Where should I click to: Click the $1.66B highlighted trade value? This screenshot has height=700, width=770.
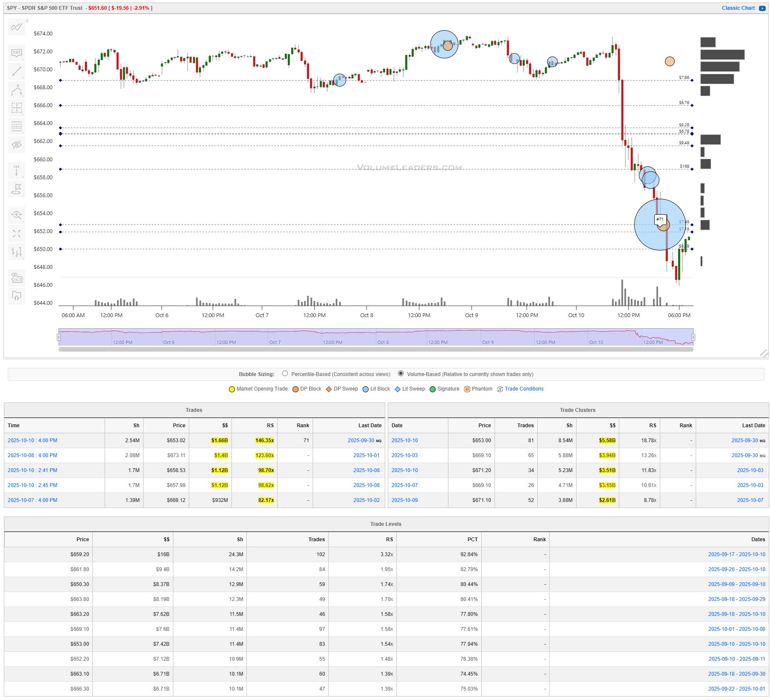click(x=220, y=440)
